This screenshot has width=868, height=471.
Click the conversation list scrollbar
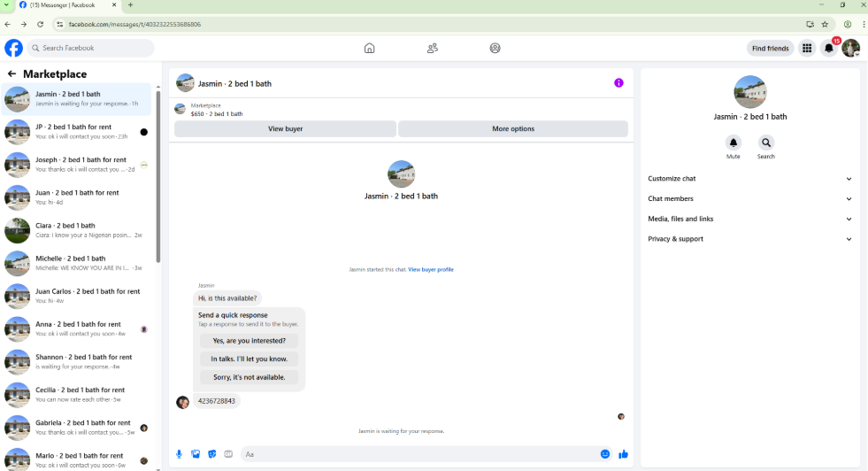[x=158, y=175]
